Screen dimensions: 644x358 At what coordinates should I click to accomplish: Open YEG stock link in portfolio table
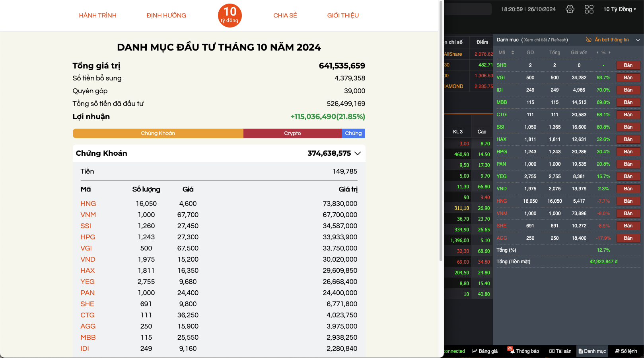[x=88, y=282]
